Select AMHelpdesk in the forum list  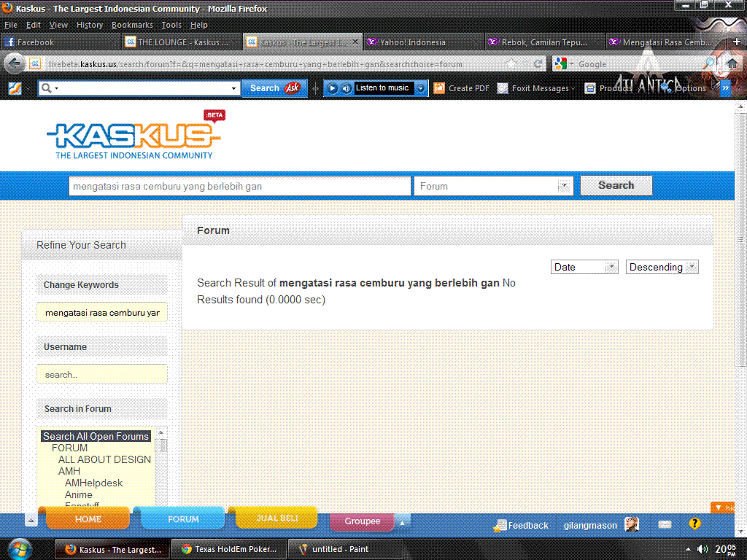tap(93, 483)
